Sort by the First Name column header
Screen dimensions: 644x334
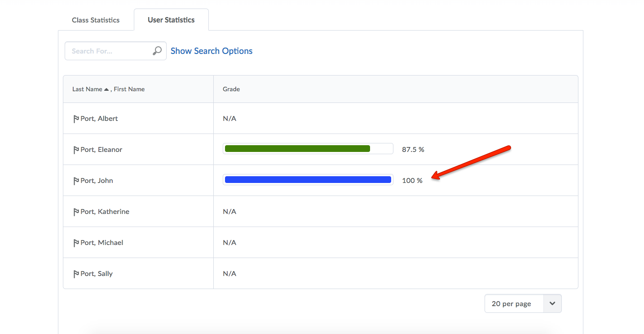129,89
